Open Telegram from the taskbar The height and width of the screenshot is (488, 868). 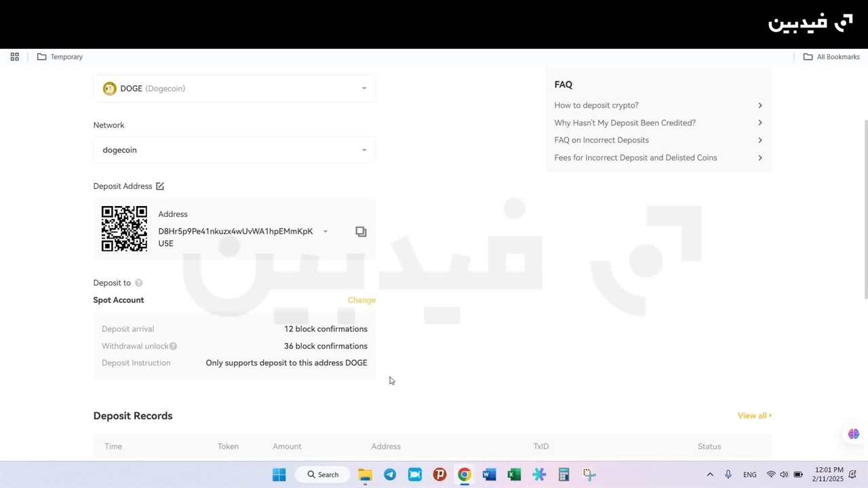pos(390,474)
